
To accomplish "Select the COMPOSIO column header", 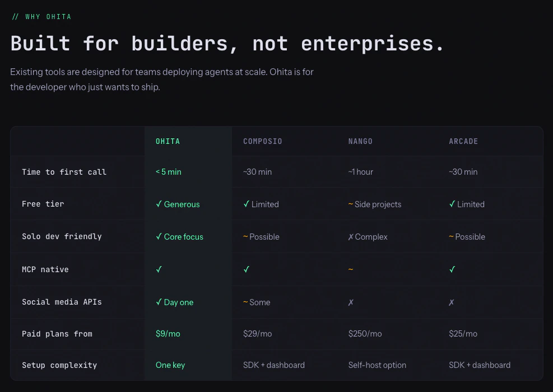I will pos(262,141).
